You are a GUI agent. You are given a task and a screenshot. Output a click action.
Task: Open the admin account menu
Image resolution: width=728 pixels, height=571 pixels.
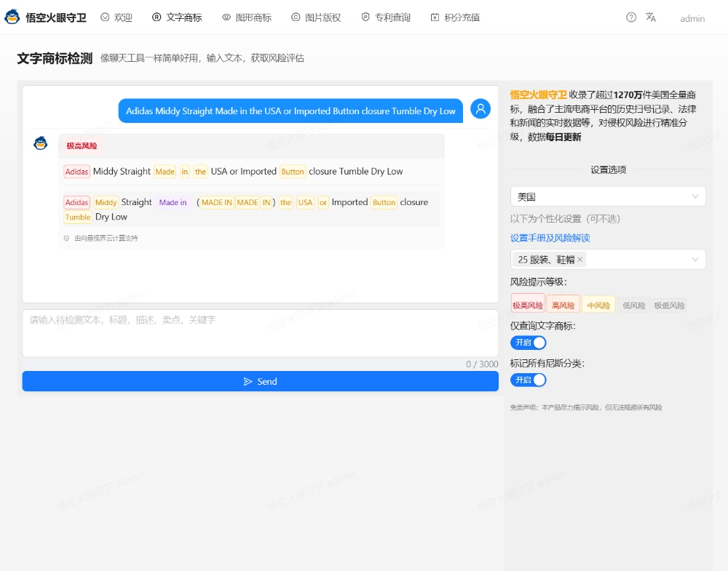point(692,19)
